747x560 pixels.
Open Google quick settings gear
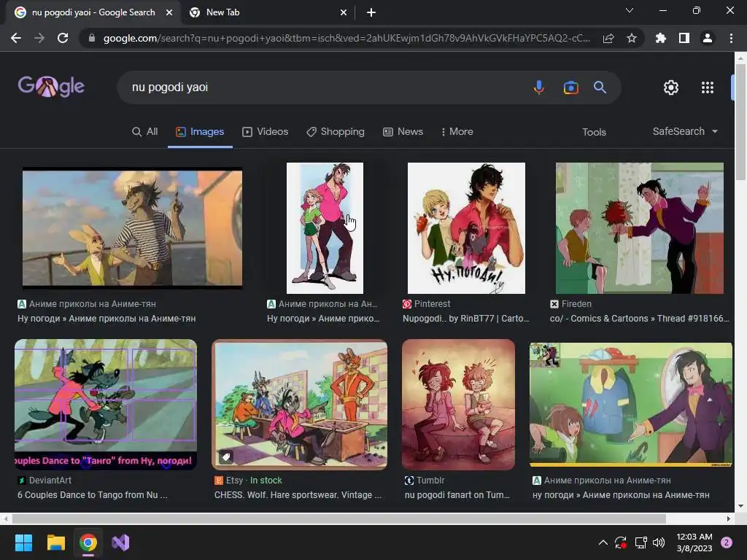pos(671,87)
